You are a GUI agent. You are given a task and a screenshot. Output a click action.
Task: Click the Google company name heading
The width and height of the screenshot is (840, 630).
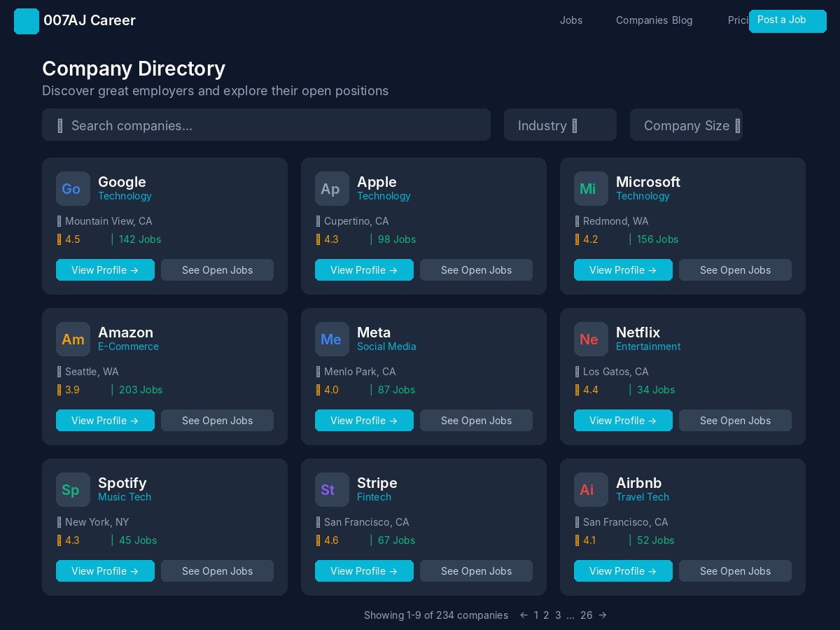[122, 182]
